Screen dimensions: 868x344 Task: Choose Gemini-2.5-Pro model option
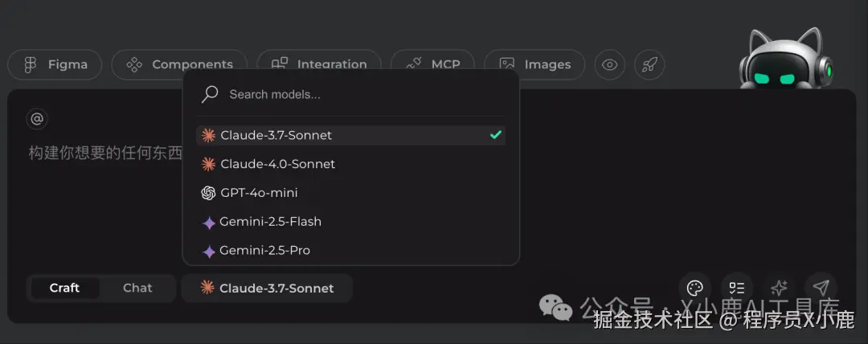coord(264,251)
